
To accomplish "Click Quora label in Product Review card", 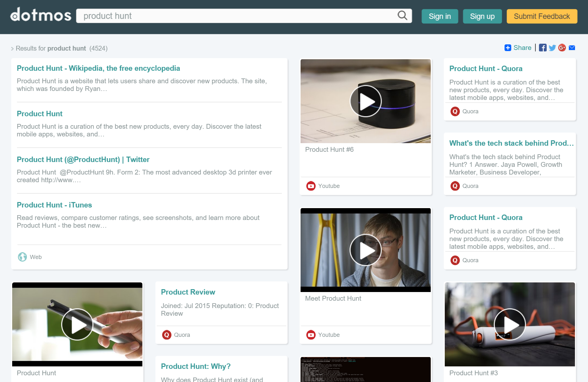I will [x=182, y=335].
